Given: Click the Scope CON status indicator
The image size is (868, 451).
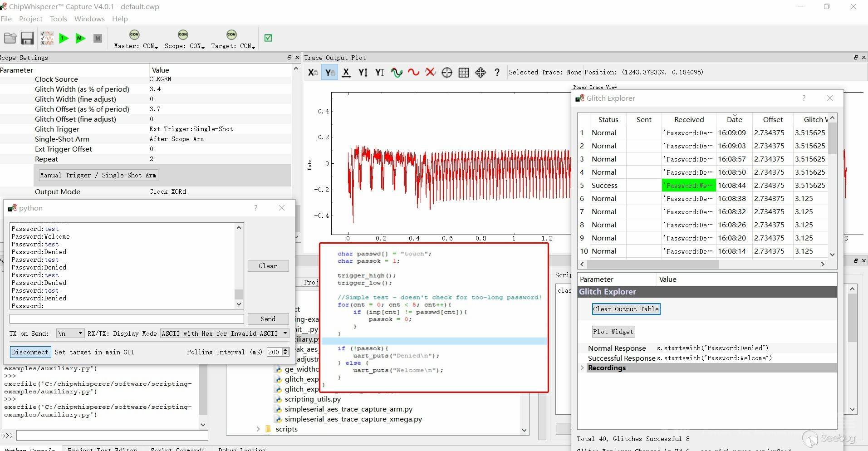Looking at the screenshot, I should click(183, 34).
